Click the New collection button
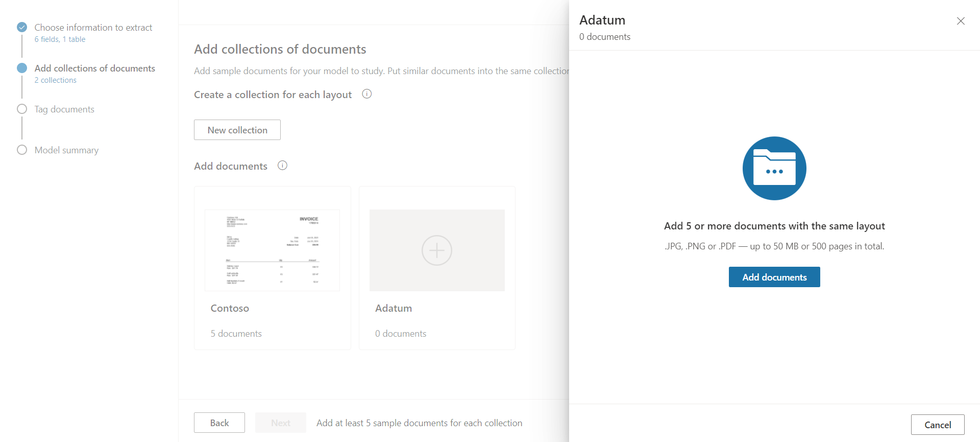The width and height of the screenshot is (980, 442). pos(237,130)
